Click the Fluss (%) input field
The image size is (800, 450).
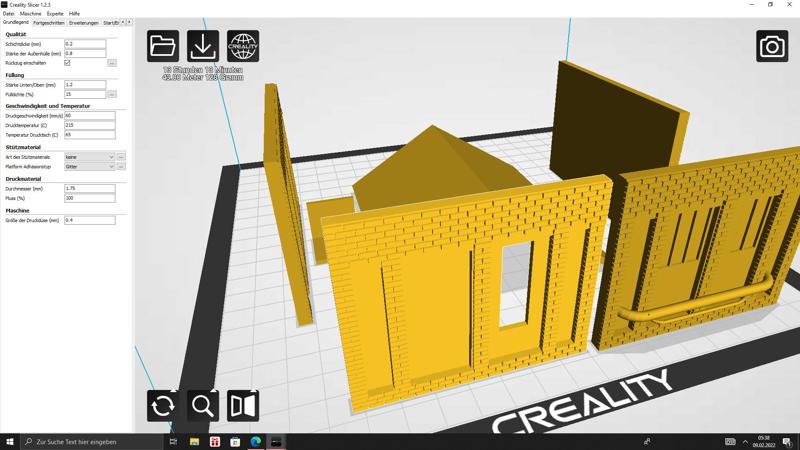[x=90, y=198]
